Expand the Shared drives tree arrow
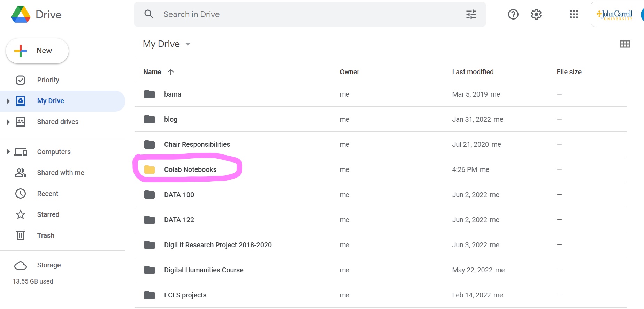 [x=8, y=122]
